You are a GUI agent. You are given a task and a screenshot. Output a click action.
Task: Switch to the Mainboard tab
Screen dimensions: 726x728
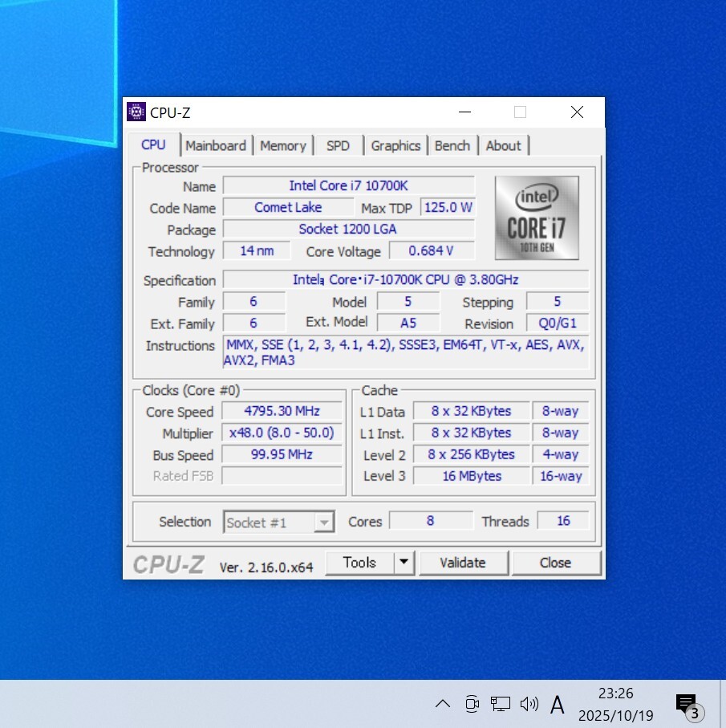tap(216, 146)
